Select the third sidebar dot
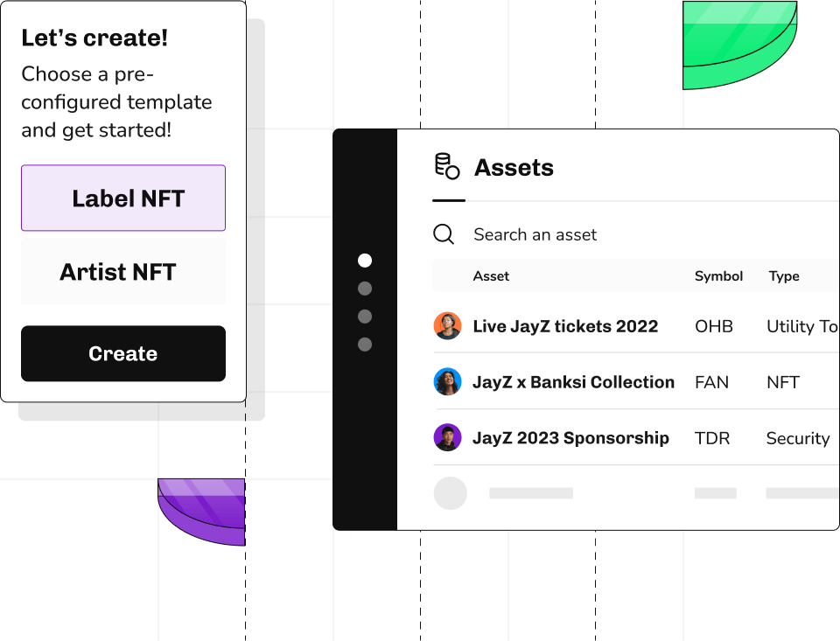Screen dimensions: 840x641 pos(365,317)
